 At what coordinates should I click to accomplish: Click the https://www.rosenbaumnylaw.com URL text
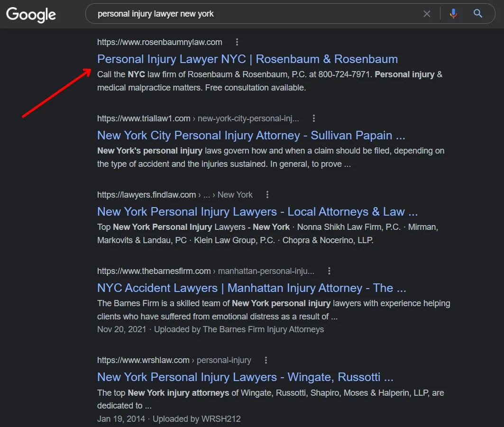[x=160, y=42]
